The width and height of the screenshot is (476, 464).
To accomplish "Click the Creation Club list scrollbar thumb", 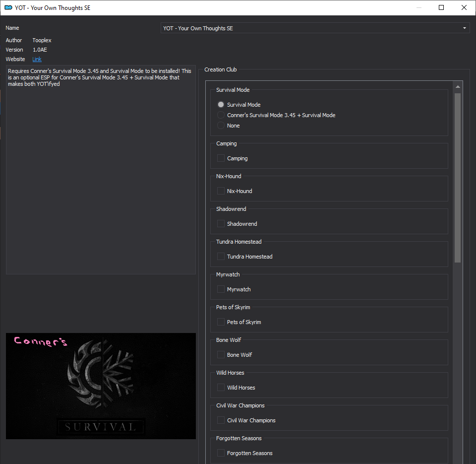I will point(458,178).
